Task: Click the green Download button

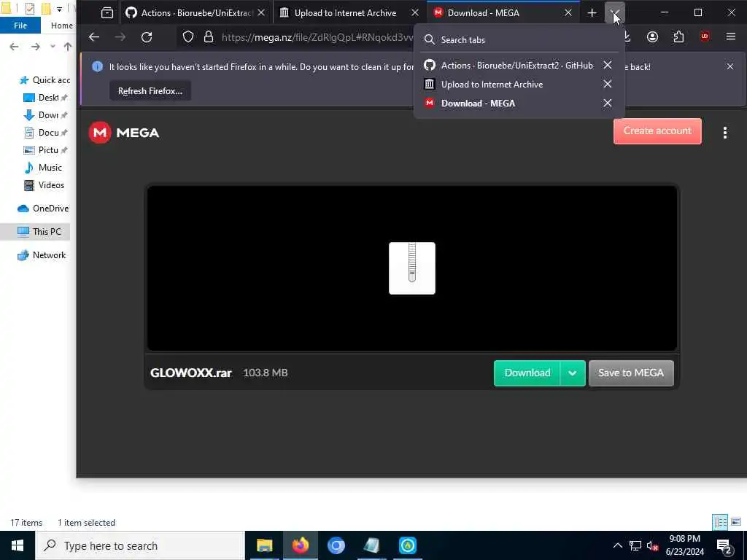Action: pyautogui.click(x=527, y=373)
